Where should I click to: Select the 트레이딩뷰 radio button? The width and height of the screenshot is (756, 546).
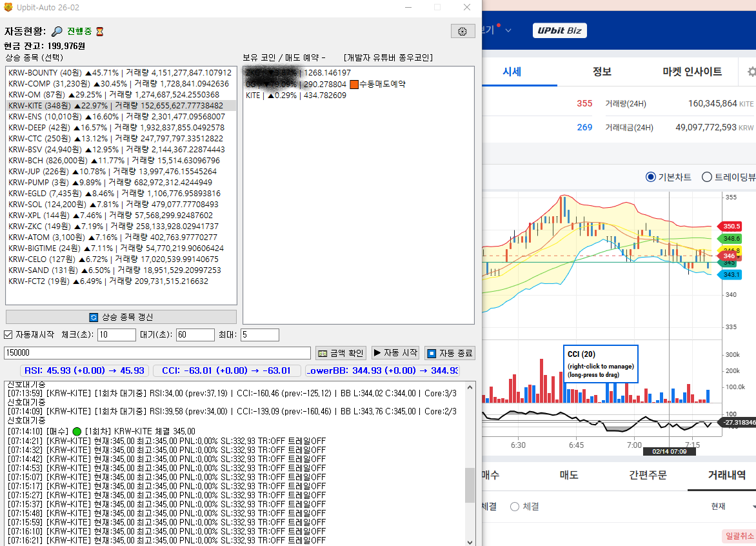pos(706,177)
